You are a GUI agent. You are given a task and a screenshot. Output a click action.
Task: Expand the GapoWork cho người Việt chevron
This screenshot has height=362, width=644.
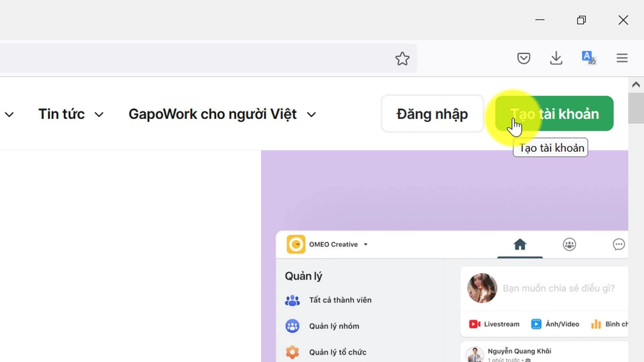pyautogui.click(x=311, y=115)
